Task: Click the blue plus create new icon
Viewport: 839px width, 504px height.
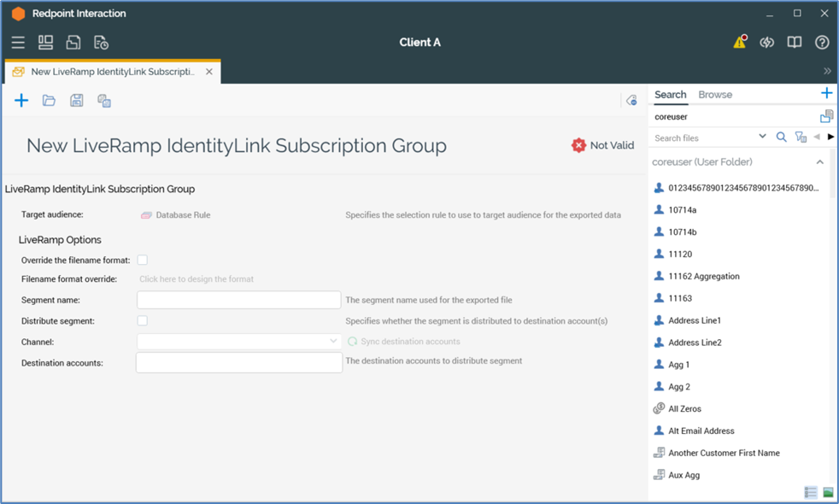Action: (21, 101)
